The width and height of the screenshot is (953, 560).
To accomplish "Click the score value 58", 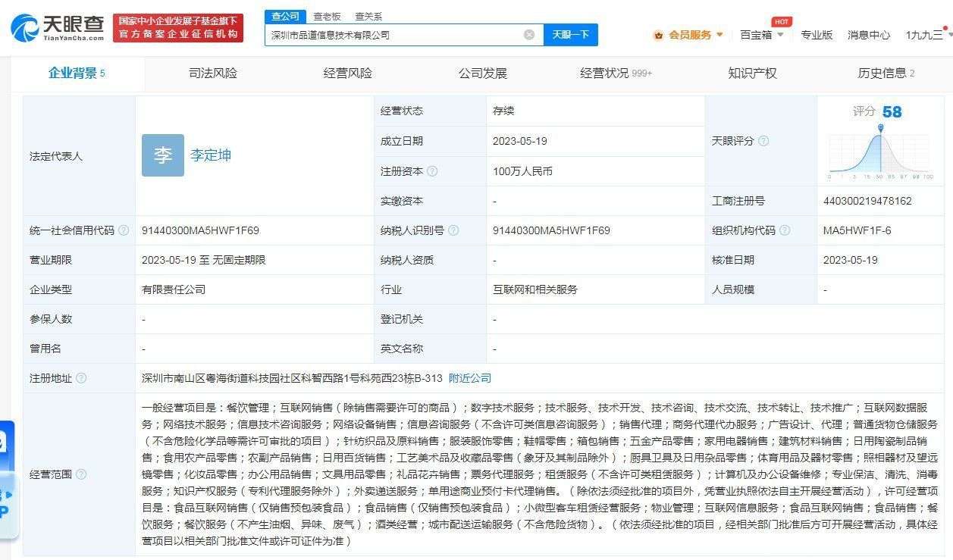I will (x=892, y=112).
